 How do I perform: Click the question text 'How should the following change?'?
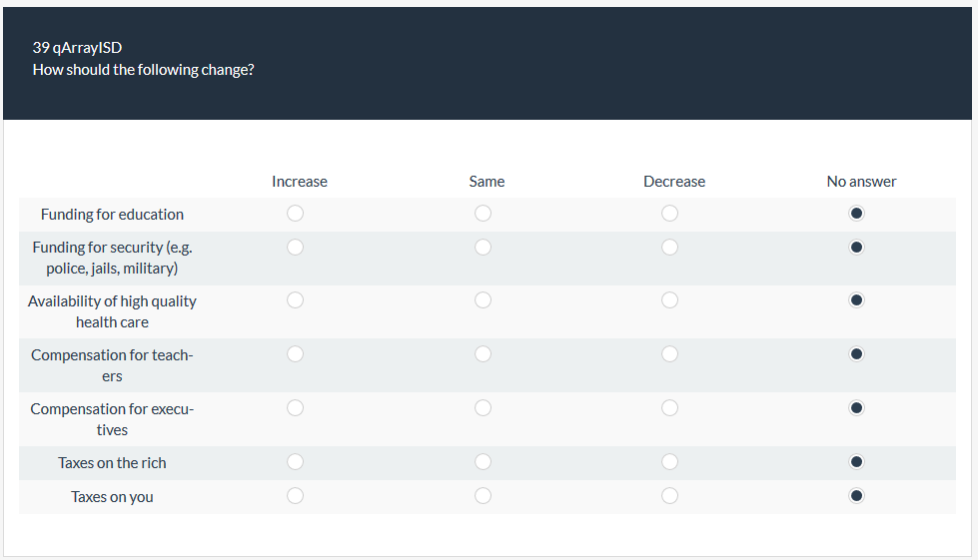click(143, 70)
